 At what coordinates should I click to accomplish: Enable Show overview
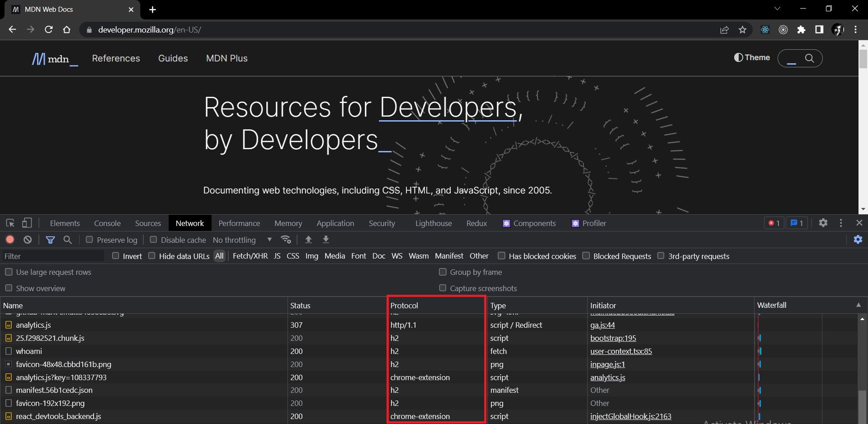[x=9, y=288]
